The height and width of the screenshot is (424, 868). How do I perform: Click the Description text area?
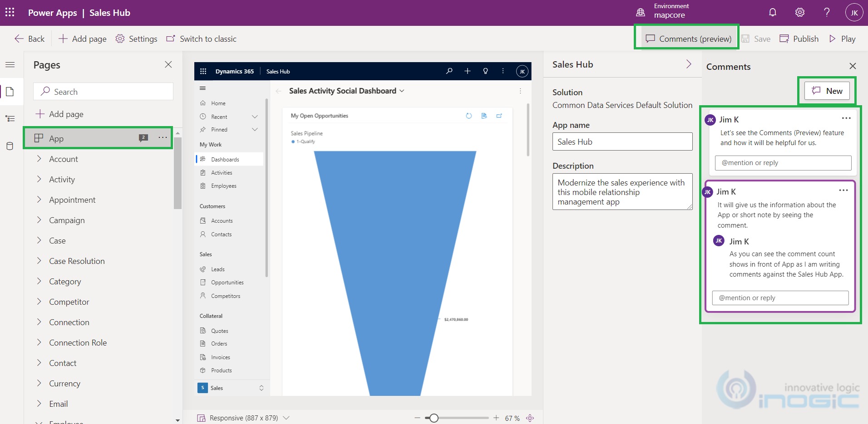coord(622,191)
